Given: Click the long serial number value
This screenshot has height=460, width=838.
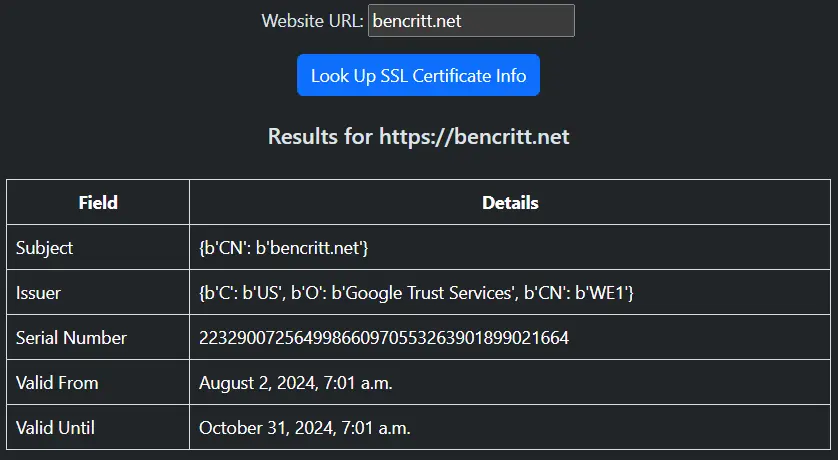Looking at the screenshot, I should click(384, 337).
